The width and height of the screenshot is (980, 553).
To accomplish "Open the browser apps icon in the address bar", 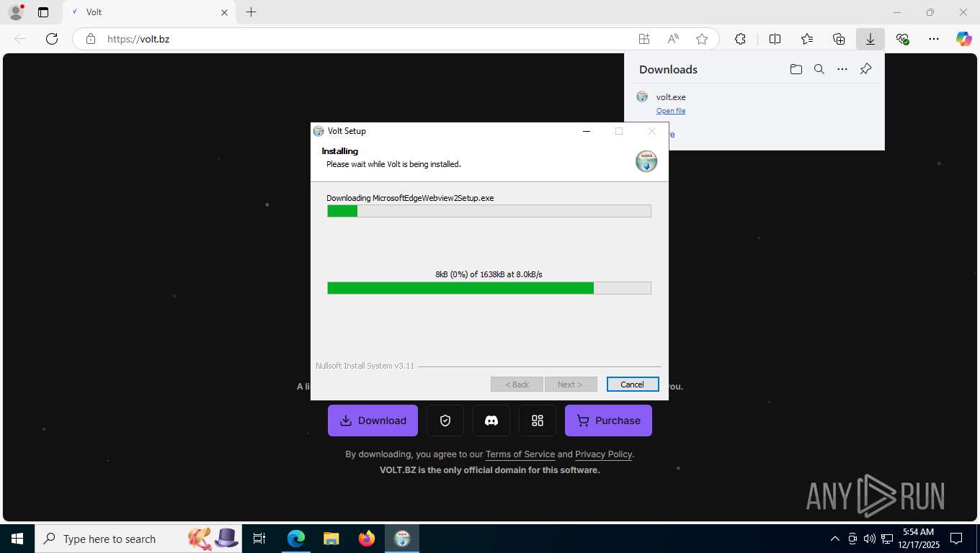I will 644,39.
